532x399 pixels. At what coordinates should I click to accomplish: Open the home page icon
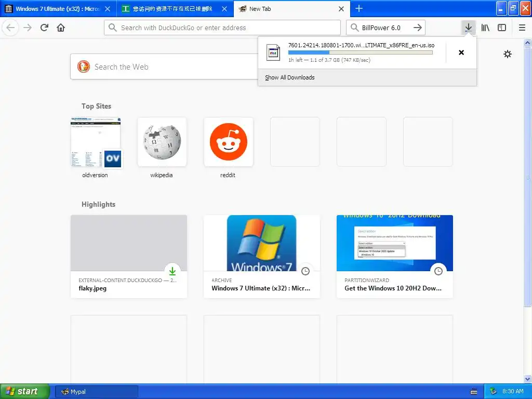pos(61,28)
